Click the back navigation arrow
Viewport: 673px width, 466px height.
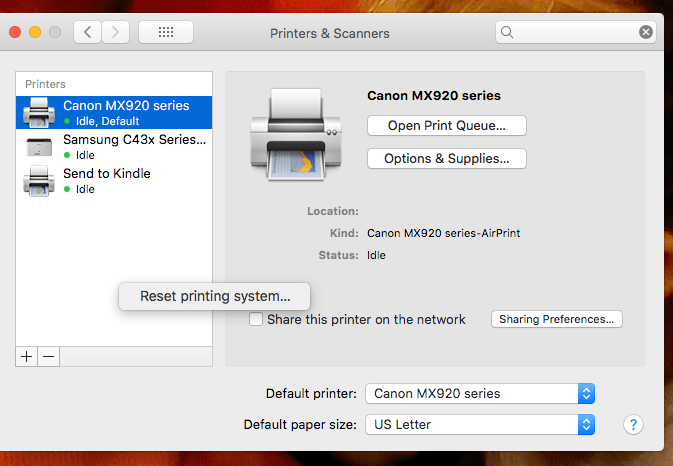(88, 32)
